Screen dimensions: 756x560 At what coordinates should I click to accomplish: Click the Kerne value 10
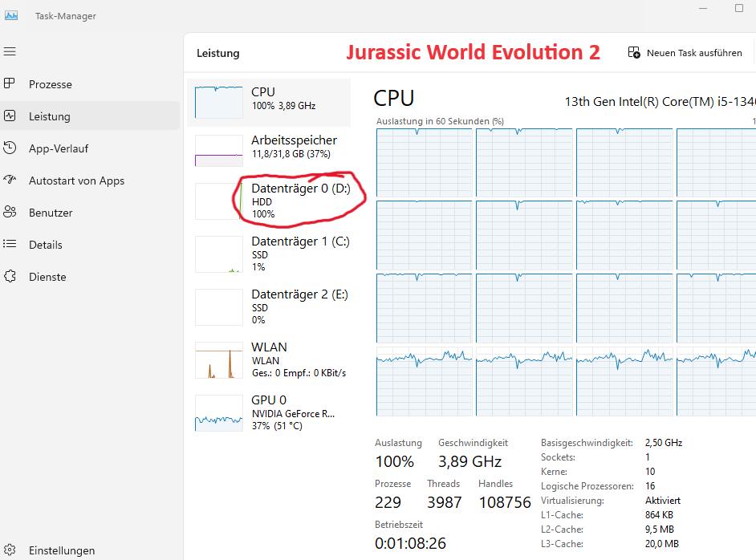pyautogui.click(x=650, y=471)
